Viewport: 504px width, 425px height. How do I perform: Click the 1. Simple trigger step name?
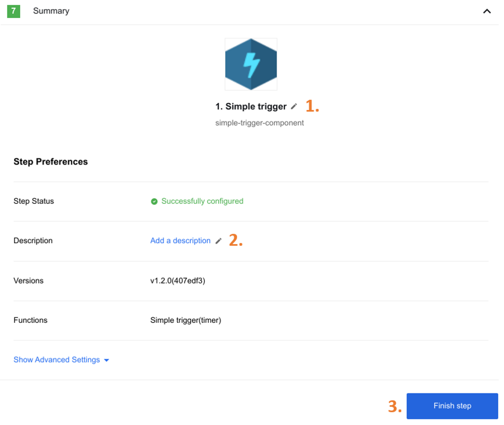pyautogui.click(x=251, y=106)
